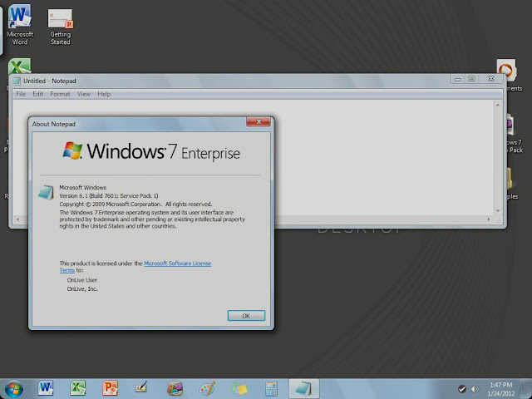Open the File menu in Notepad
The height and width of the screenshot is (399, 532).
[21, 94]
